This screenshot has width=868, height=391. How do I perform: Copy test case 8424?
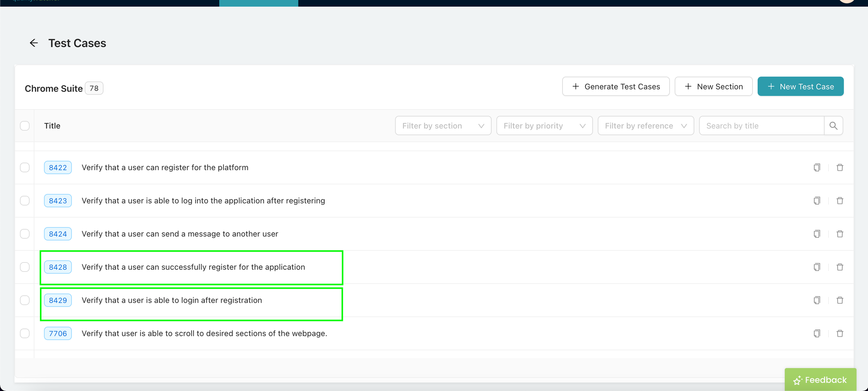tap(817, 234)
